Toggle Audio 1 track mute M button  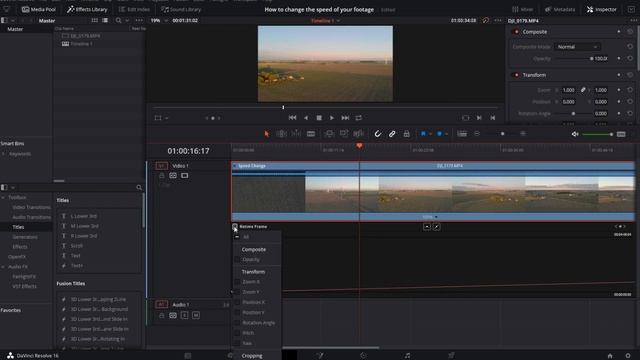[x=196, y=315]
